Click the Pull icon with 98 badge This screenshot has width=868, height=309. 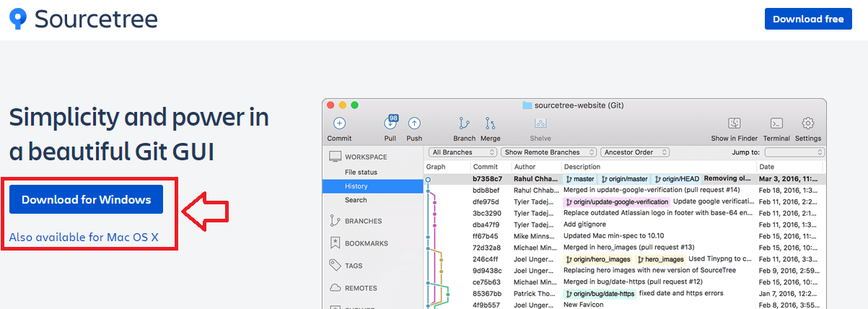[390, 123]
